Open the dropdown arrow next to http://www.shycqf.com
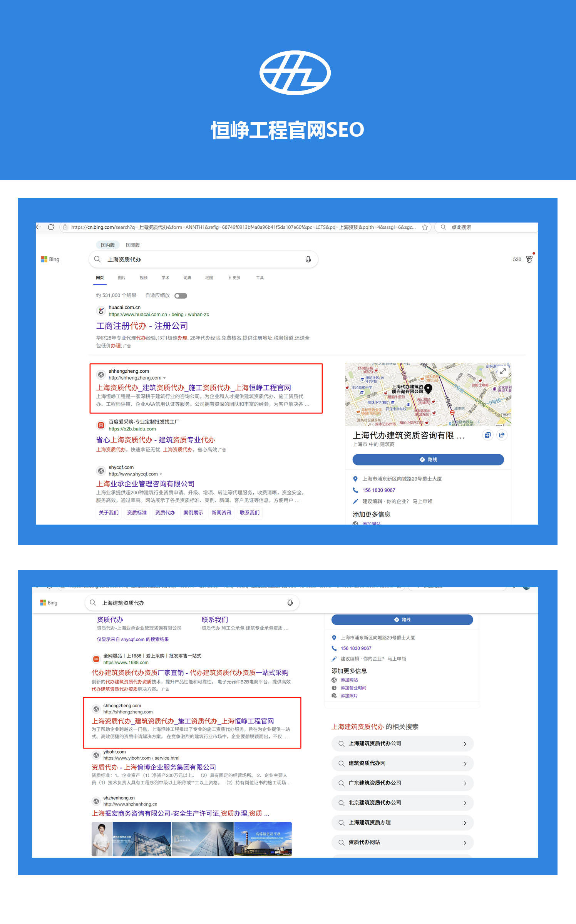The width and height of the screenshot is (576, 924). [x=161, y=474]
